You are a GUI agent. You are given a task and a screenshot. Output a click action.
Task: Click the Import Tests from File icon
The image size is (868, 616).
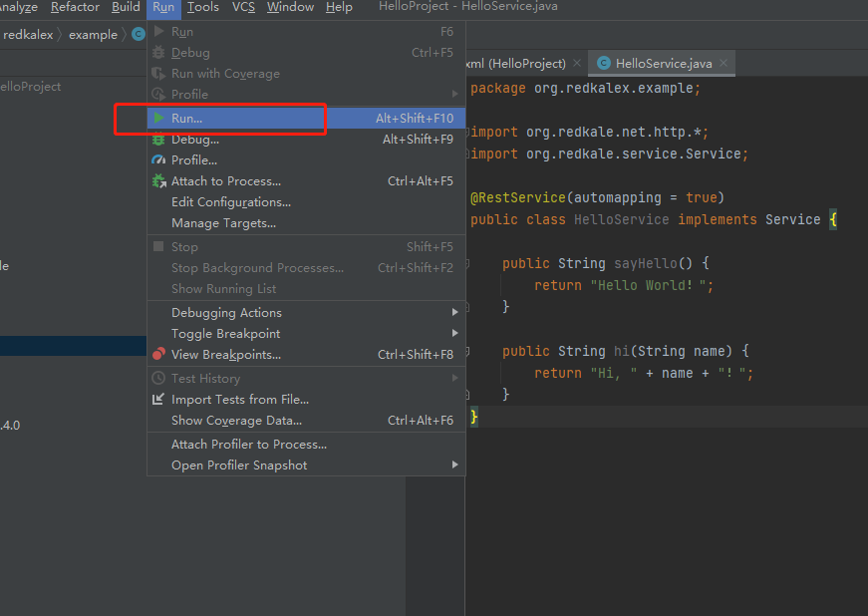(158, 400)
